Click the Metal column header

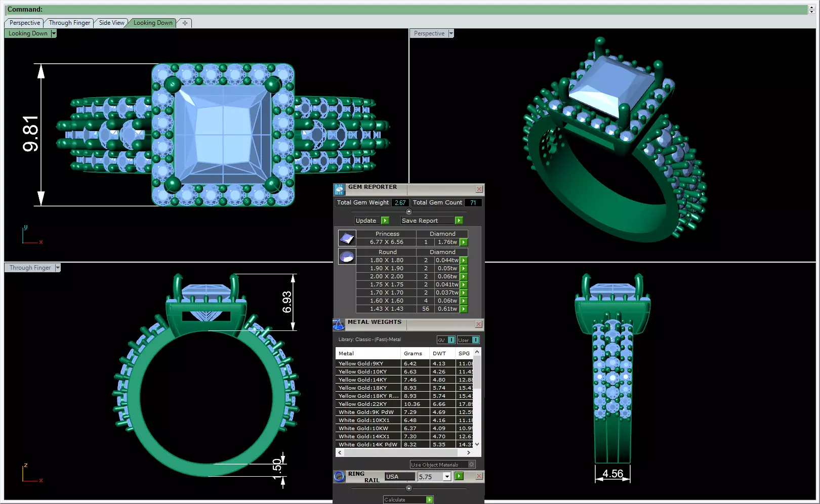(368, 353)
